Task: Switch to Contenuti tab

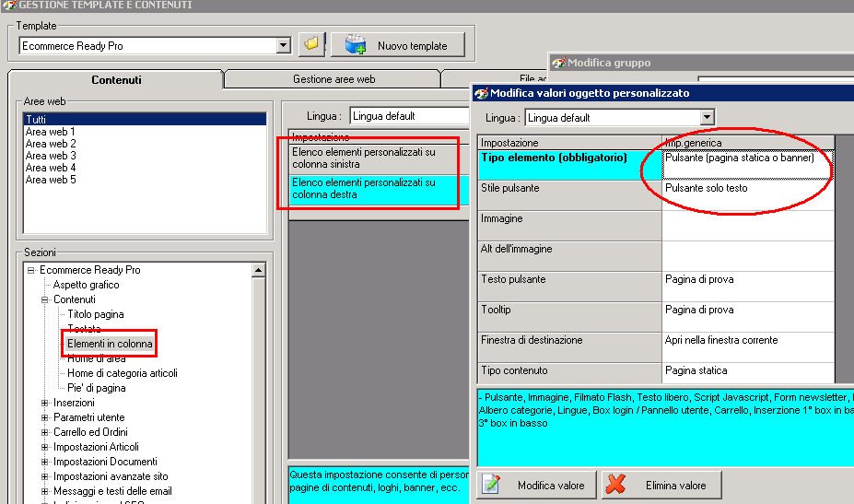Action: click(116, 79)
